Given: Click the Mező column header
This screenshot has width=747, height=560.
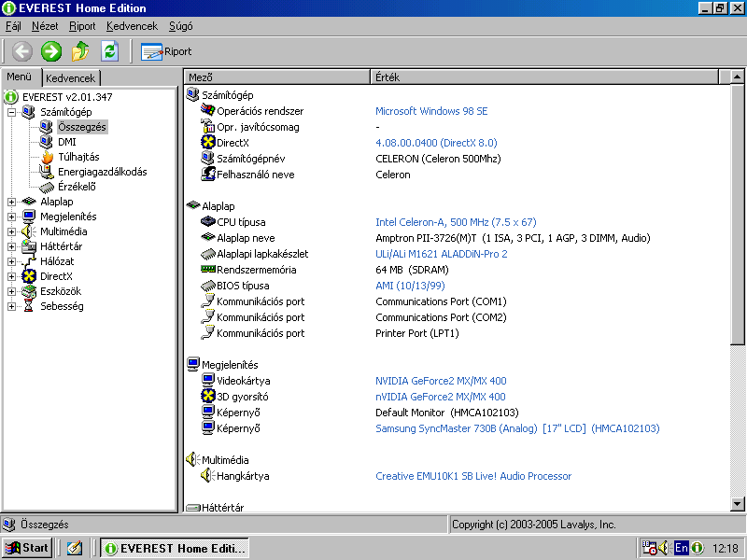Looking at the screenshot, I should click(277, 77).
